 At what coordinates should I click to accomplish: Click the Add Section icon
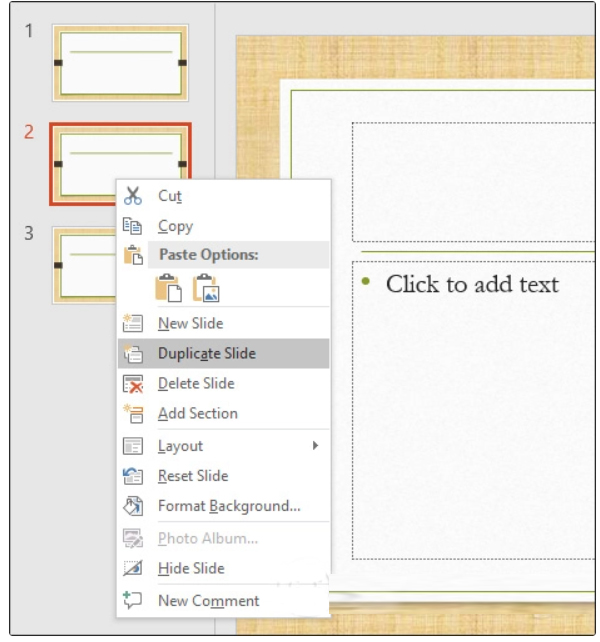pyautogui.click(x=134, y=414)
